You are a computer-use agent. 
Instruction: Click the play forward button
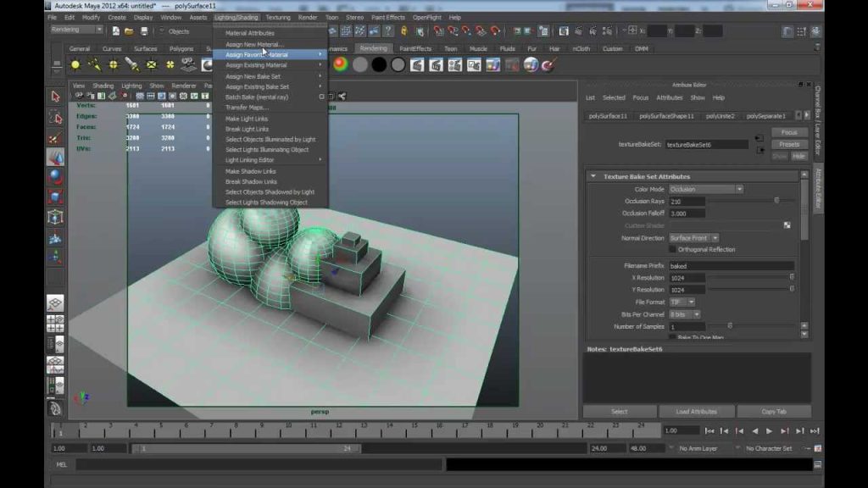click(770, 431)
